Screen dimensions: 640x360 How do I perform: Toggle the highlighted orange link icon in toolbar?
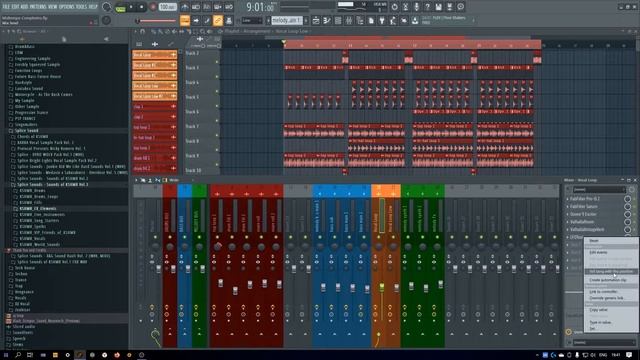pyautogui.click(x=218, y=20)
